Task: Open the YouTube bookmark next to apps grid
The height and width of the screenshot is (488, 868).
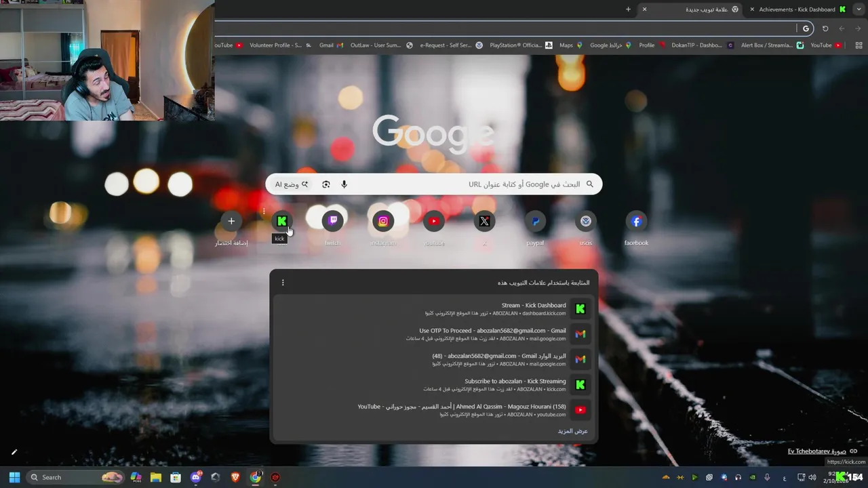Action: click(x=826, y=45)
